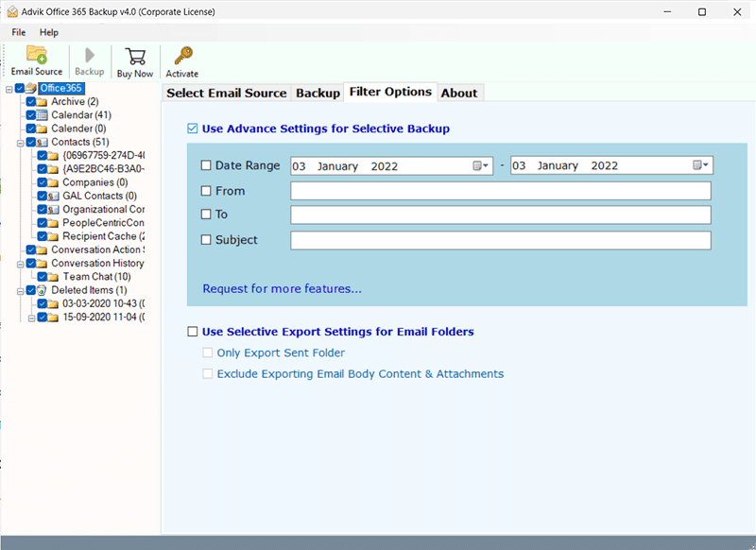Enable the Date Range filter checkbox
Image resolution: width=756 pixels, height=550 pixels.
pos(206,165)
